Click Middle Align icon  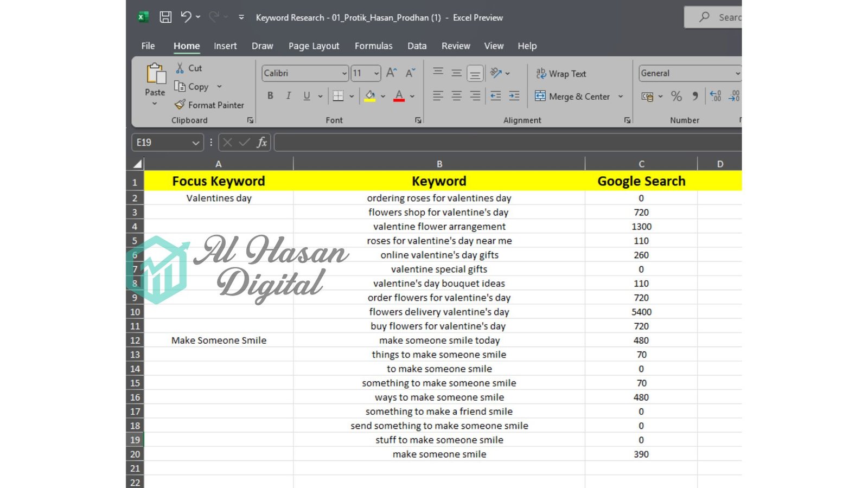457,72
